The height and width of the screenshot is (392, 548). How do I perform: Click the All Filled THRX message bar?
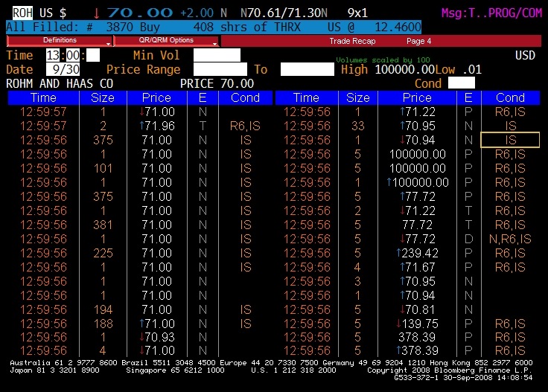click(223, 26)
